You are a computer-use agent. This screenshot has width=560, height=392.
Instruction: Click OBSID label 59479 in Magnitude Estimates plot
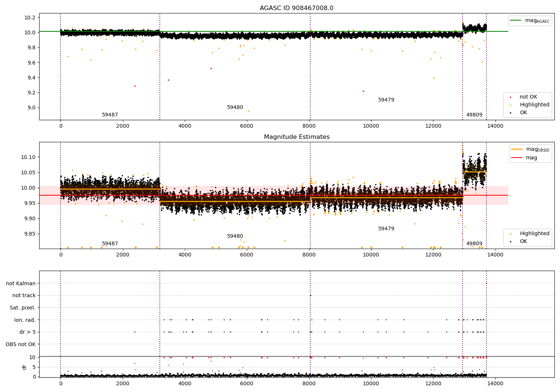coord(386,229)
